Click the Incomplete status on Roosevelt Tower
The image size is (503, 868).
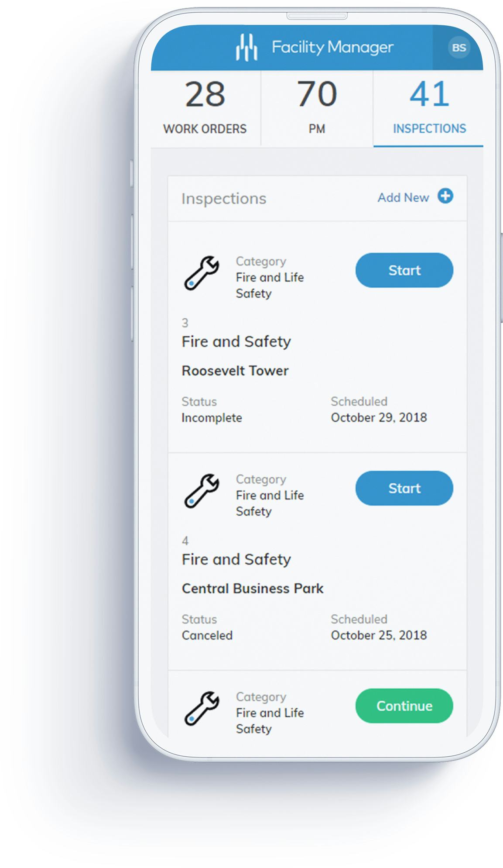[212, 418]
